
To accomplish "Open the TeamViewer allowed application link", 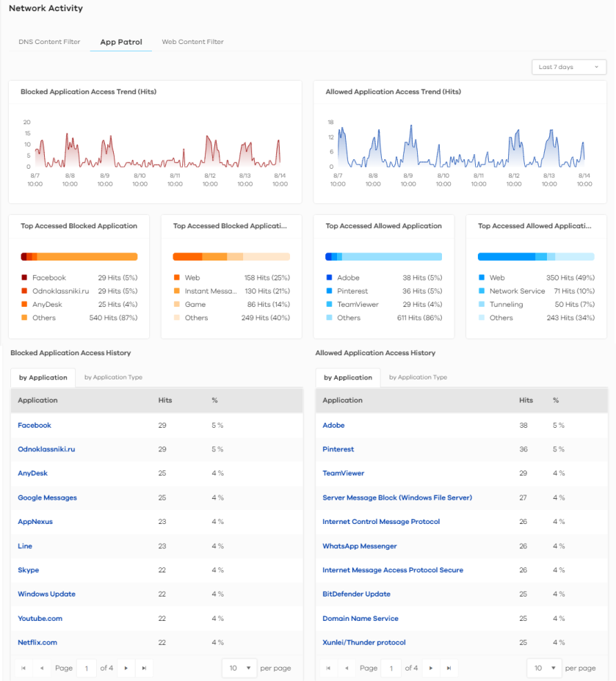I will point(343,473).
